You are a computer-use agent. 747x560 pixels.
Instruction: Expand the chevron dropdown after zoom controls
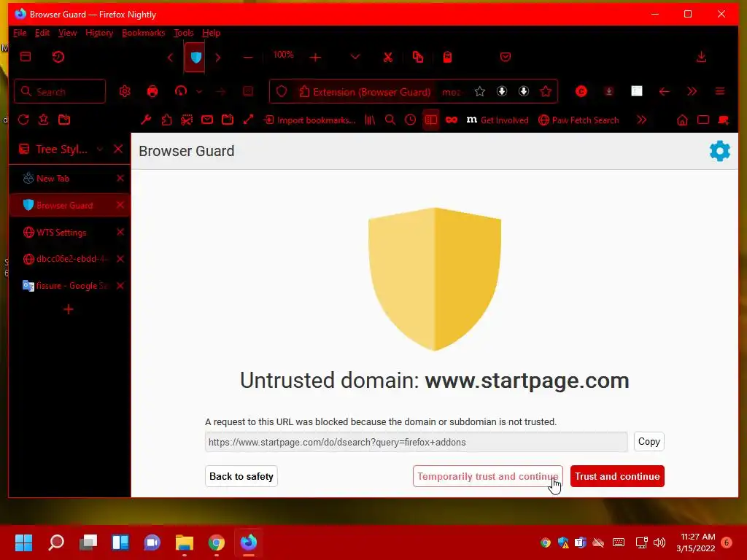(x=355, y=57)
